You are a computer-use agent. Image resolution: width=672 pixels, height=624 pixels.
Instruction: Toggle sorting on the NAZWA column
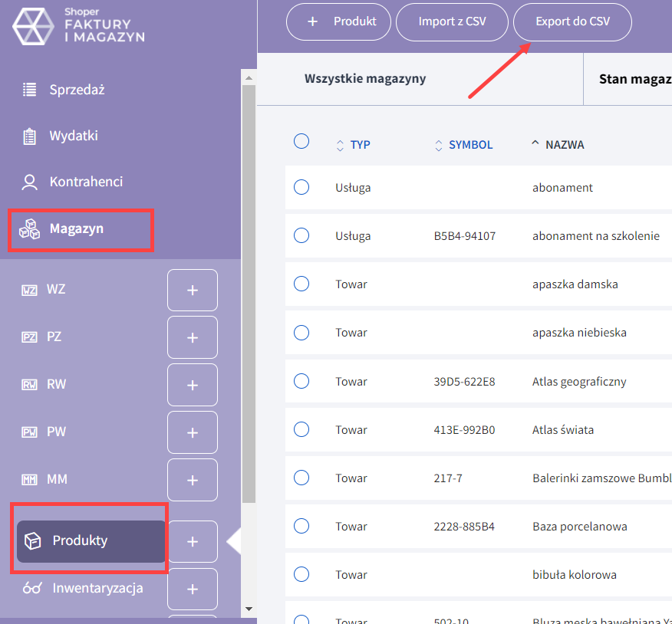(x=564, y=145)
